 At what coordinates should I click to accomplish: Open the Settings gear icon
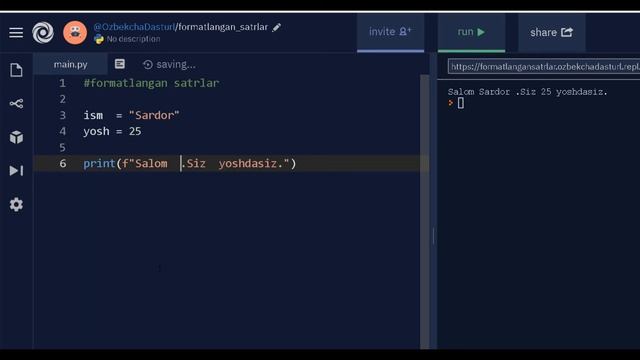click(x=16, y=204)
